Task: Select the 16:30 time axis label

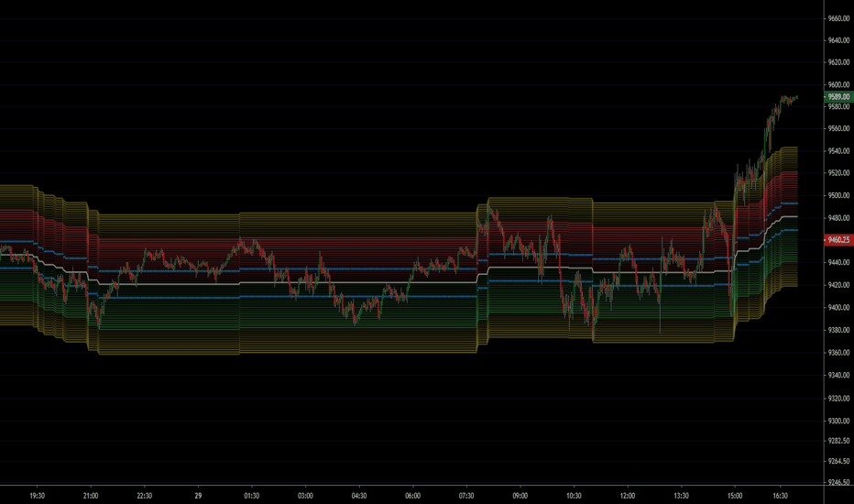Action: pyautogui.click(x=780, y=496)
